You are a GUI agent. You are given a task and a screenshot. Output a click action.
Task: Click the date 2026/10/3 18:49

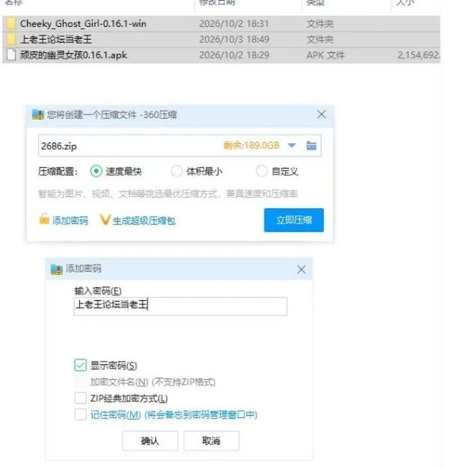click(x=234, y=40)
